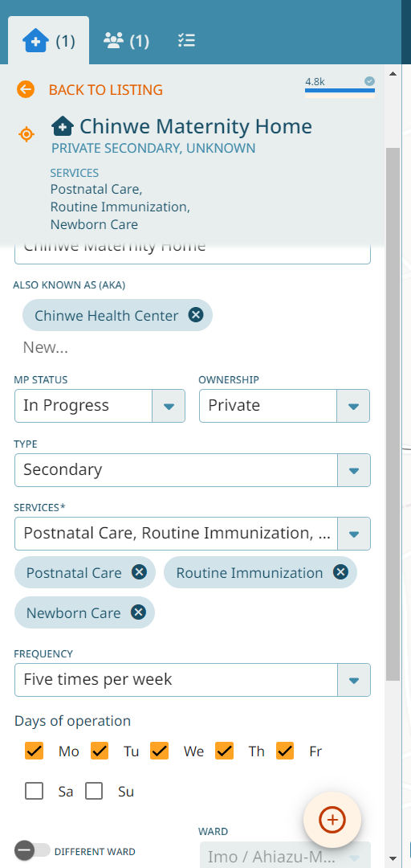Go back via BACK TO LISTING link

point(106,90)
